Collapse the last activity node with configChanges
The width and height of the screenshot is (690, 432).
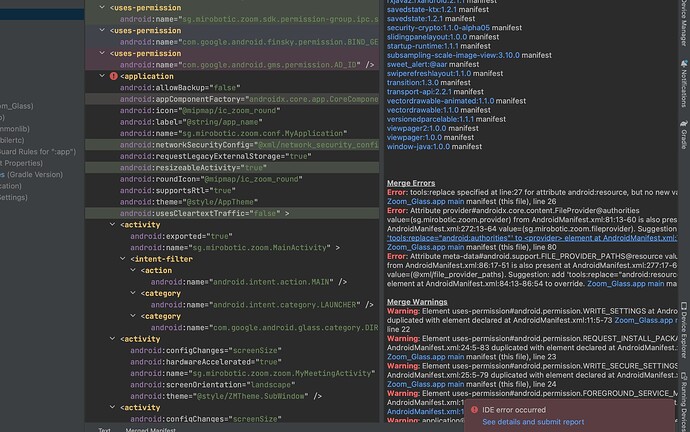click(113, 407)
